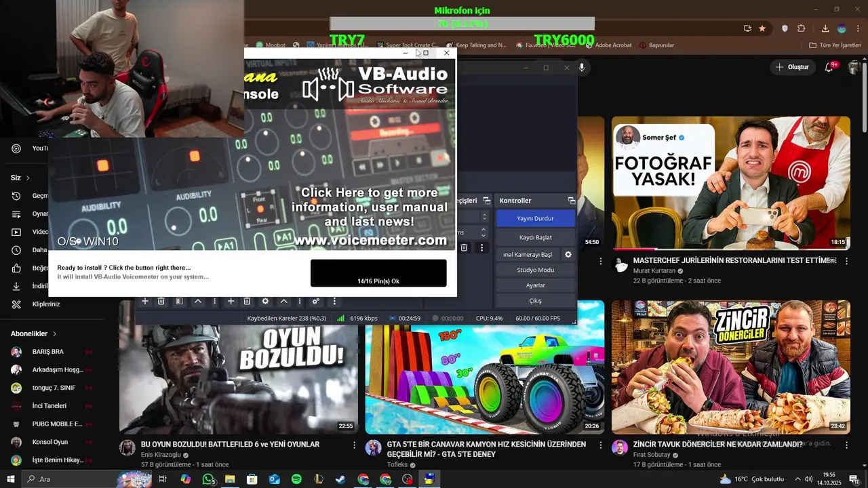Open the YouTube account avatar menu
Image resolution: width=868 pixels, height=488 pixels.
[854, 67]
